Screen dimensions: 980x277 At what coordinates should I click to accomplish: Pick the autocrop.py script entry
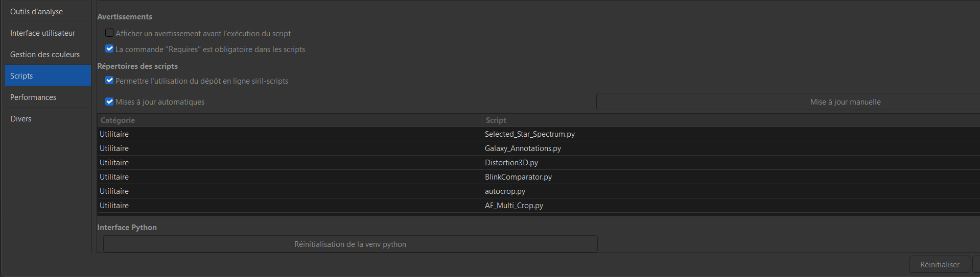505,191
